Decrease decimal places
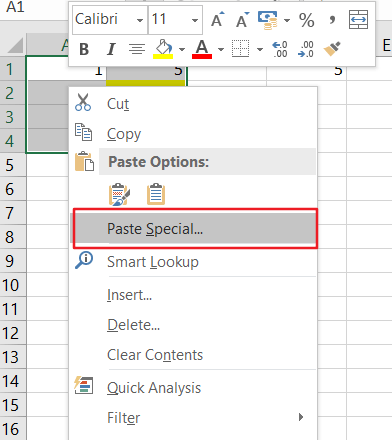This screenshot has height=440, width=392. (306, 49)
